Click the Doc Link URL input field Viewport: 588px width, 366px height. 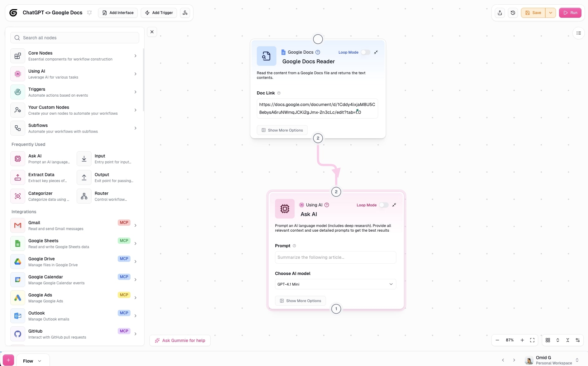click(317, 108)
